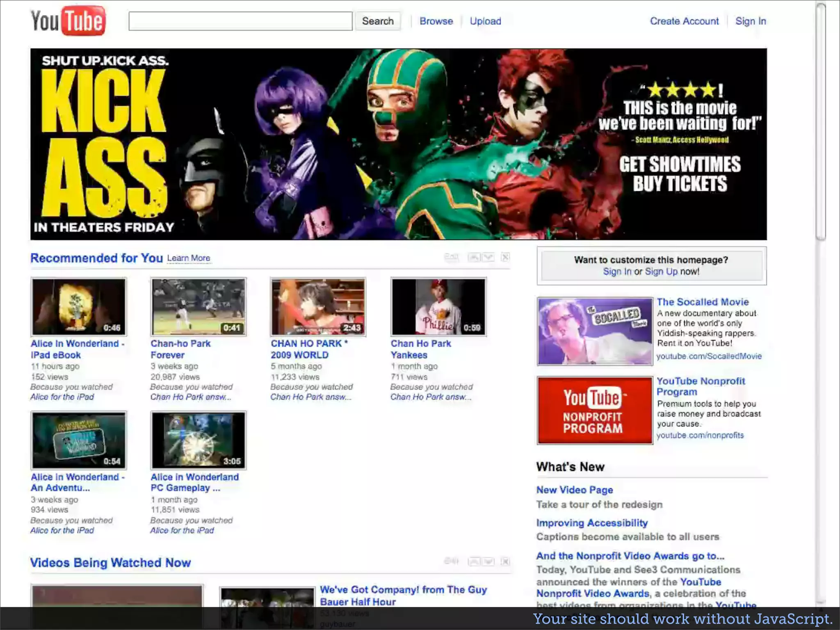
Task: Click the Create Account link
Action: [684, 21]
